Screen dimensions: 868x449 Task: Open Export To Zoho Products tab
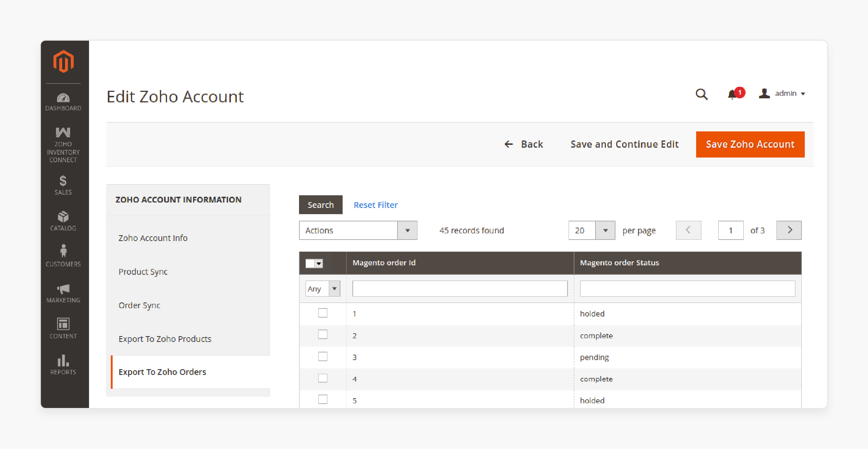(165, 339)
